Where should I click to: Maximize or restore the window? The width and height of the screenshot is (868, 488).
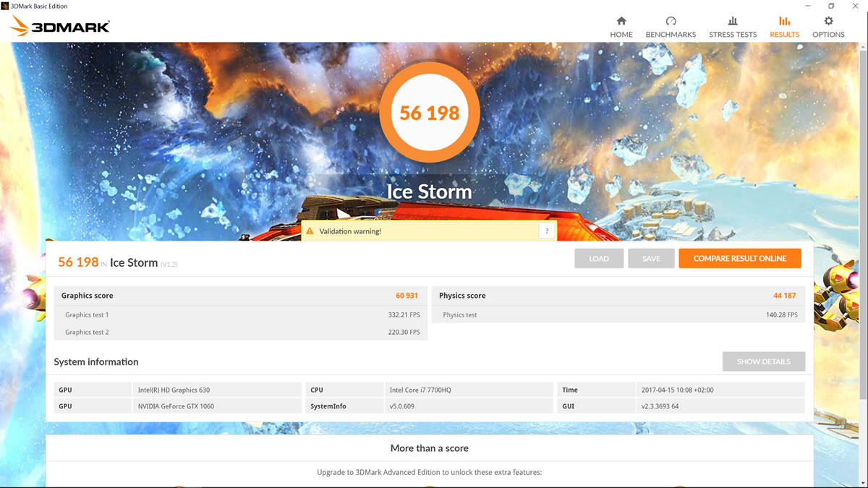831,6
